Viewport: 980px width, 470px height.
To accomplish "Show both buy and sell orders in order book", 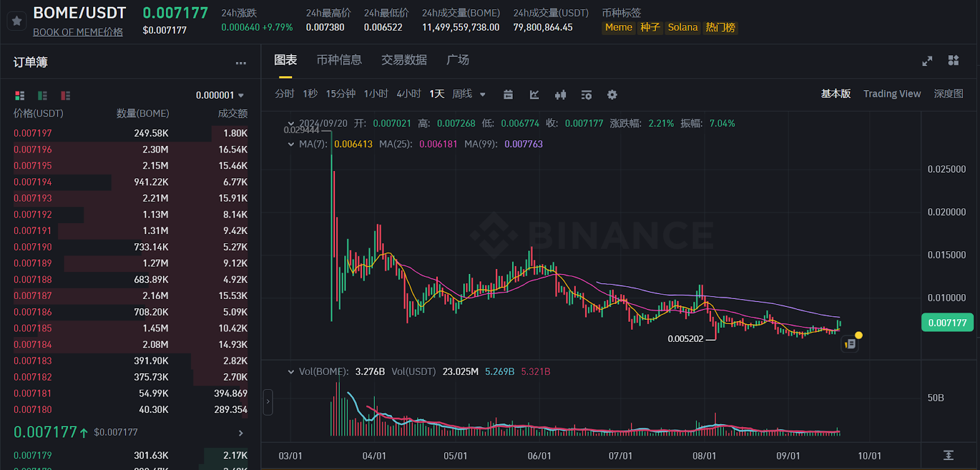I will (x=20, y=96).
